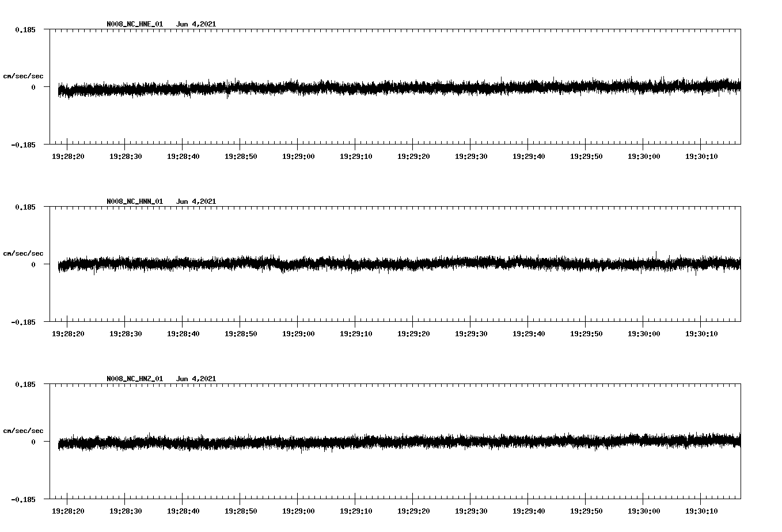Viewport: 782px width, 532px height.
Task: Select the -0.185 lower limit on HNZ axis
Action: (x=23, y=499)
